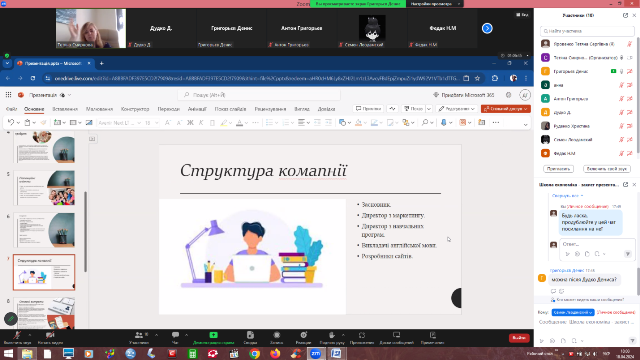Click the Format Painter icon
640x360 pixels.
click(x=43, y=122)
